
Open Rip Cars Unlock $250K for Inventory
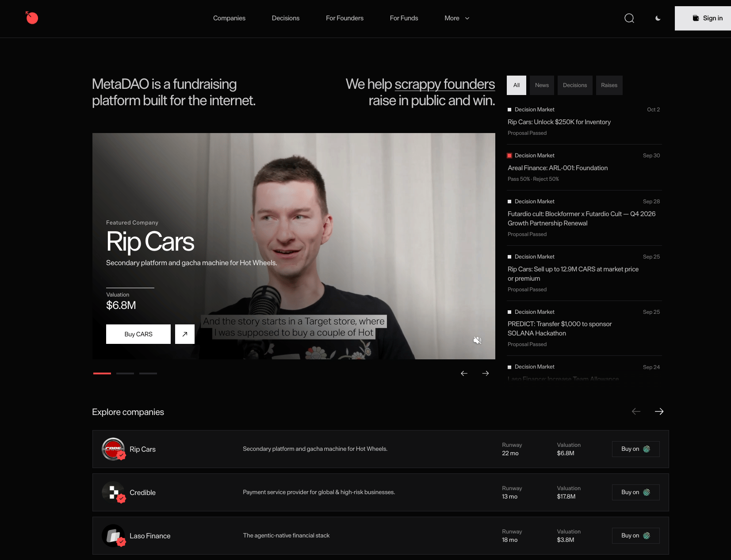click(559, 122)
